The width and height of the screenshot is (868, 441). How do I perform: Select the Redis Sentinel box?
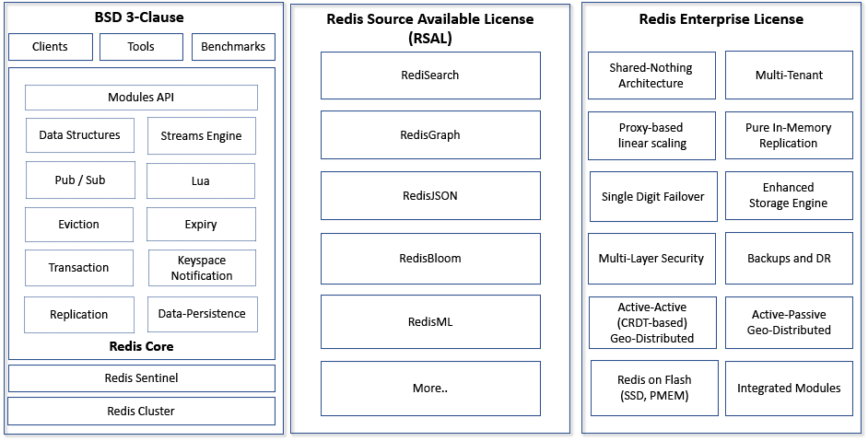click(142, 378)
